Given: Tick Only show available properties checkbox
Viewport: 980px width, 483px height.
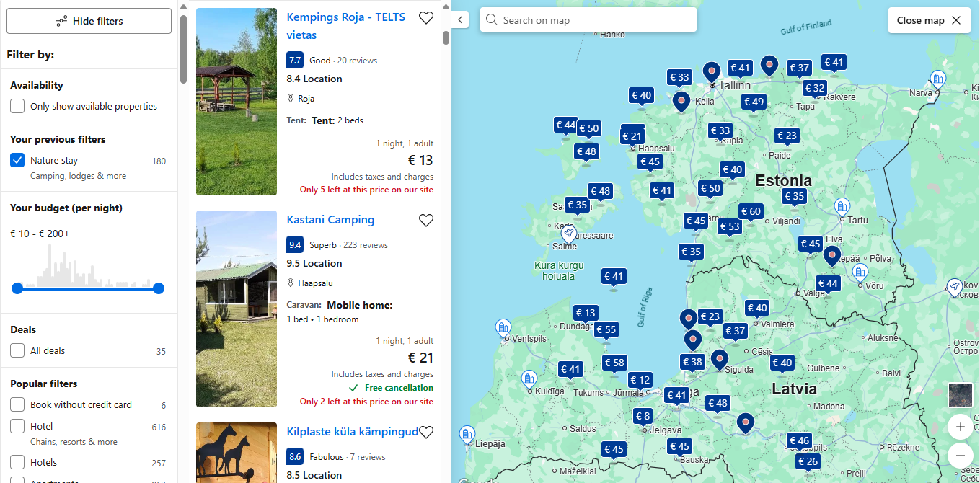Looking at the screenshot, I should (17, 107).
